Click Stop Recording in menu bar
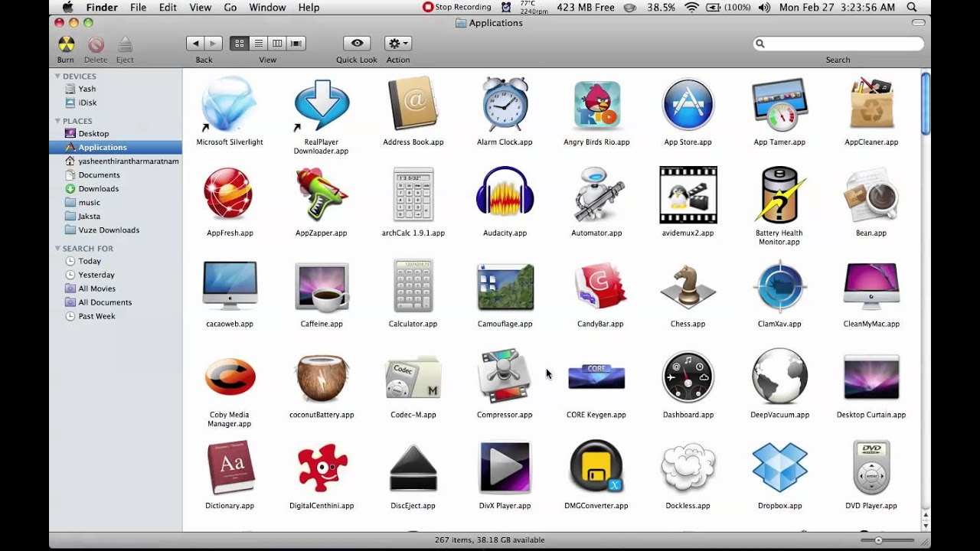Image resolution: width=980 pixels, height=551 pixels. pos(456,7)
